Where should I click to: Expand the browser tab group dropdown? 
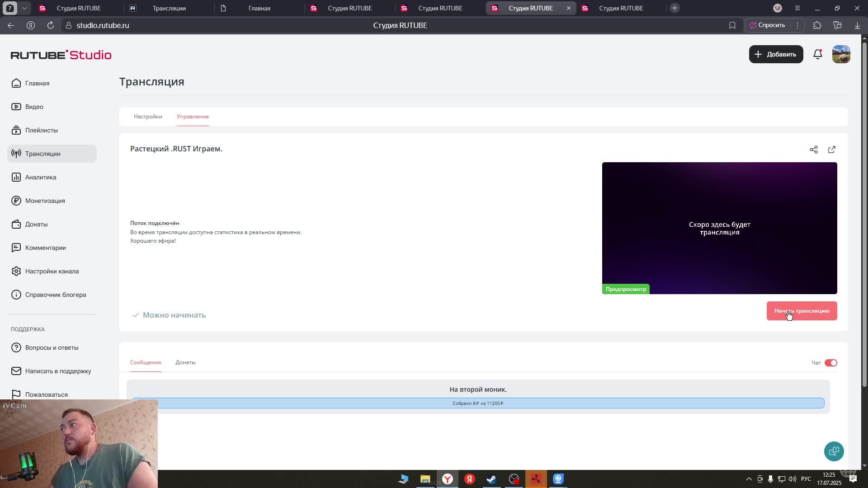(x=24, y=8)
